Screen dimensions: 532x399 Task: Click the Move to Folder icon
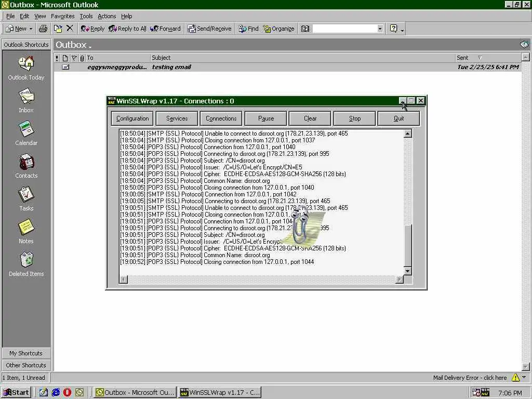click(x=58, y=29)
